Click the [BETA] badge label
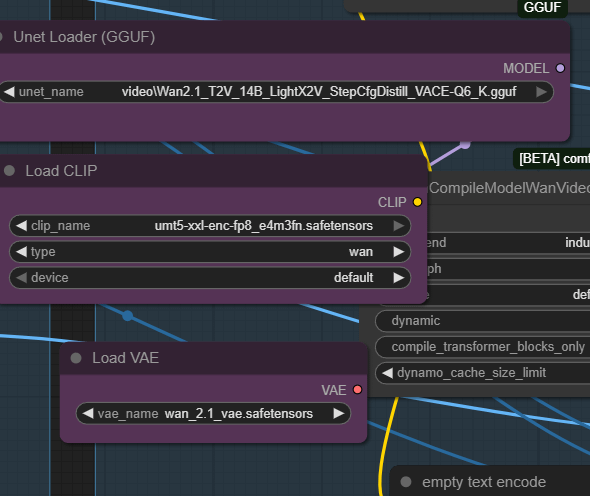Viewport: 590px width, 496px height. 552,159
